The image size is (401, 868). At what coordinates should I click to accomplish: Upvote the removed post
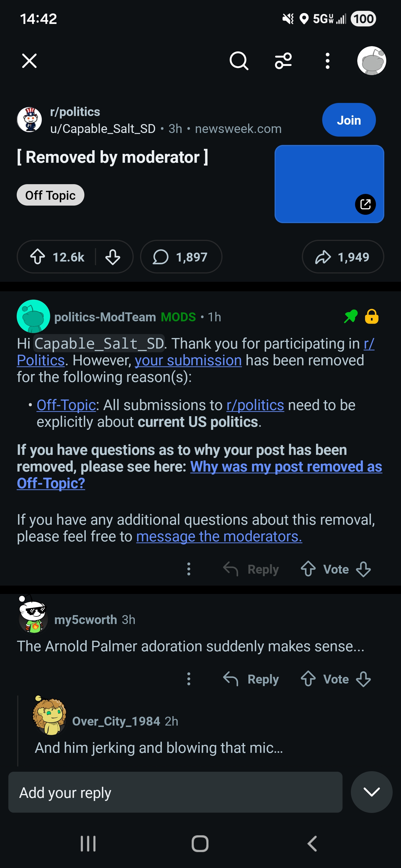[x=38, y=257]
